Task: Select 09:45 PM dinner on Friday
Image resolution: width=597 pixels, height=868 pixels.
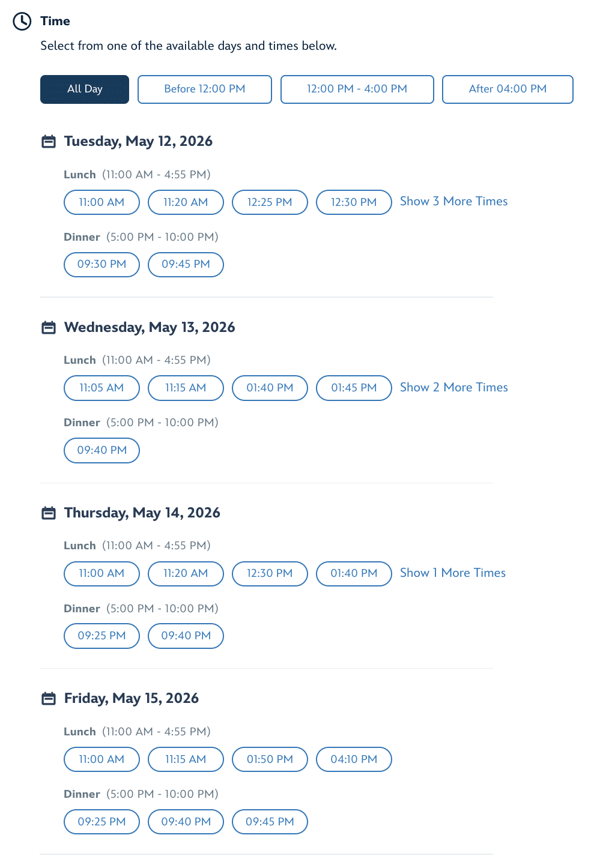Action: point(270,822)
